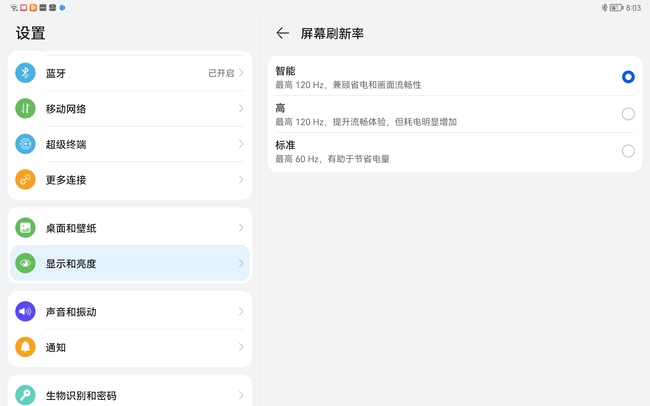Select the 标准 60 Hz radio button
The height and width of the screenshot is (406, 650).
click(x=628, y=151)
